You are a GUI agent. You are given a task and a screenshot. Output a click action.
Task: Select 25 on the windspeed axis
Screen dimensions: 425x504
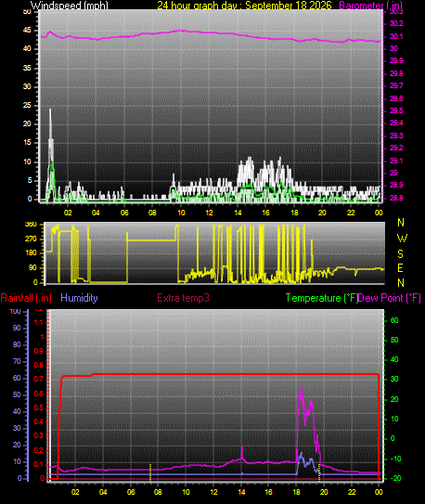[x=27, y=105]
